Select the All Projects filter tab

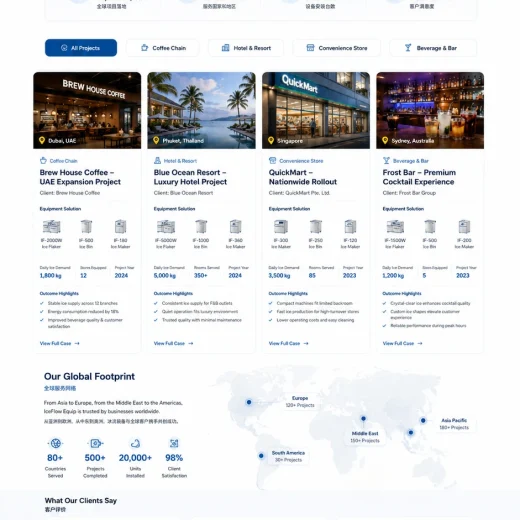(81, 48)
